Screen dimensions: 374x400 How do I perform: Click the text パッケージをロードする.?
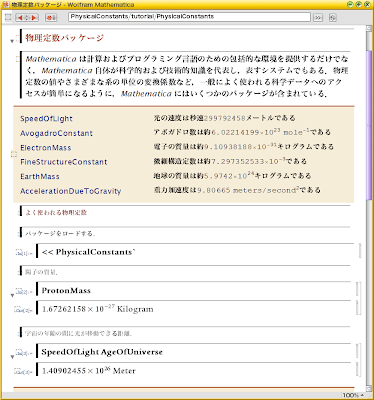60,234
